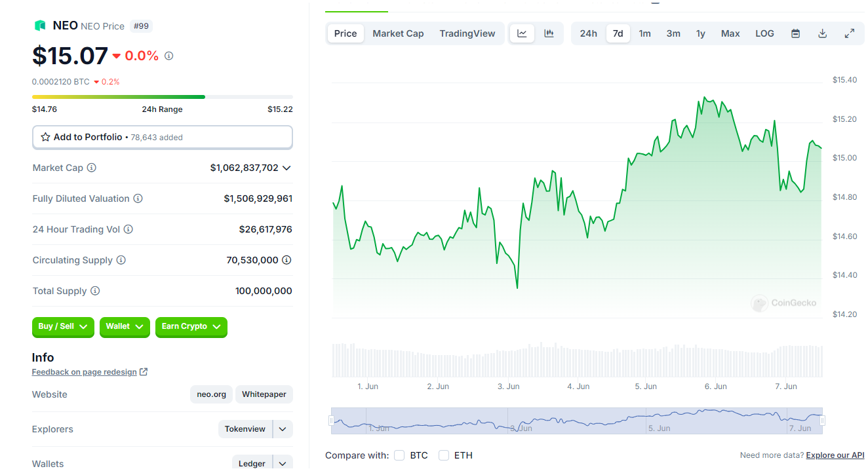Viewport: 868px width, 471px height.
Task: Set chart range to 1y
Action: [x=701, y=33]
